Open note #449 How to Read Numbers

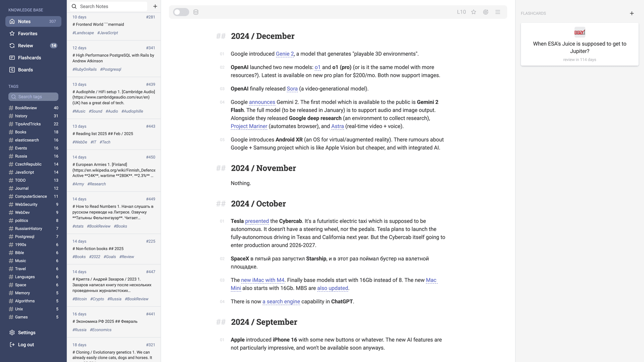tap(114, 213)
